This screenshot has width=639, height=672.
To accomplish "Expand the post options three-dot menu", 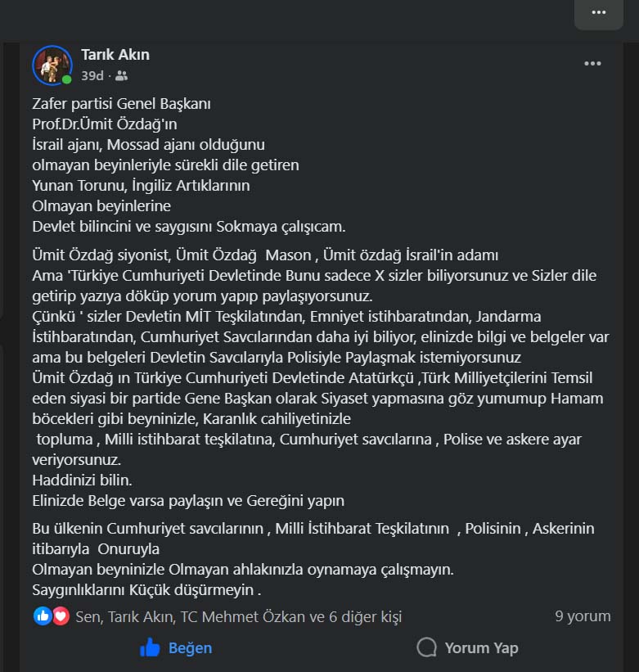I will tap(592, 64).
